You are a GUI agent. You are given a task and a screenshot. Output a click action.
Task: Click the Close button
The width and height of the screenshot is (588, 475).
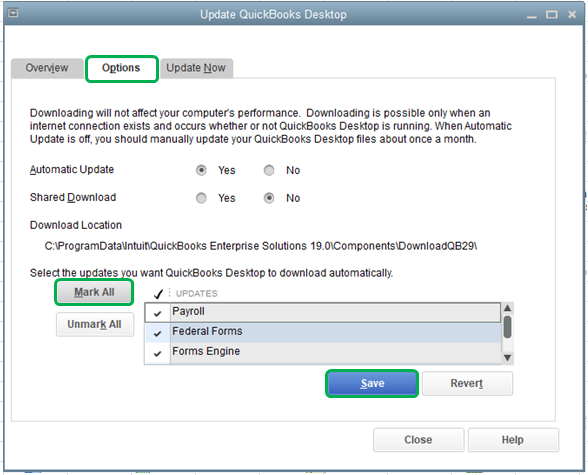(418, 440)
